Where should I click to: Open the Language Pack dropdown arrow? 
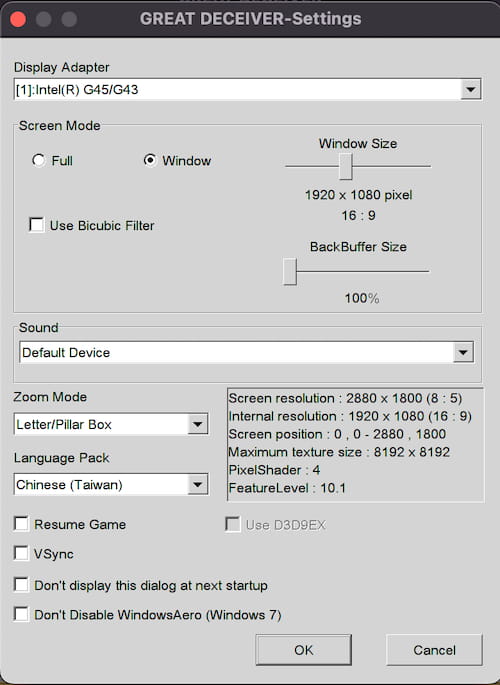click(198, 484)
